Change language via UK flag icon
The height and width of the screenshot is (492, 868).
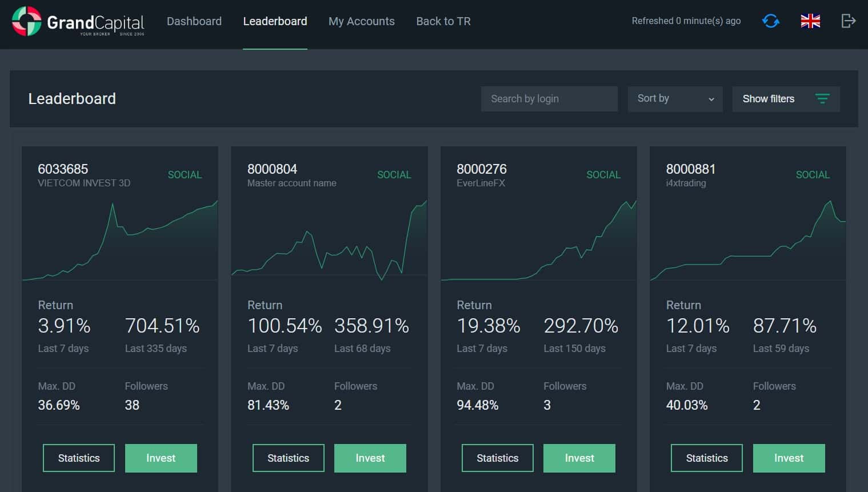pyautogui.click(x=810, y=21)
